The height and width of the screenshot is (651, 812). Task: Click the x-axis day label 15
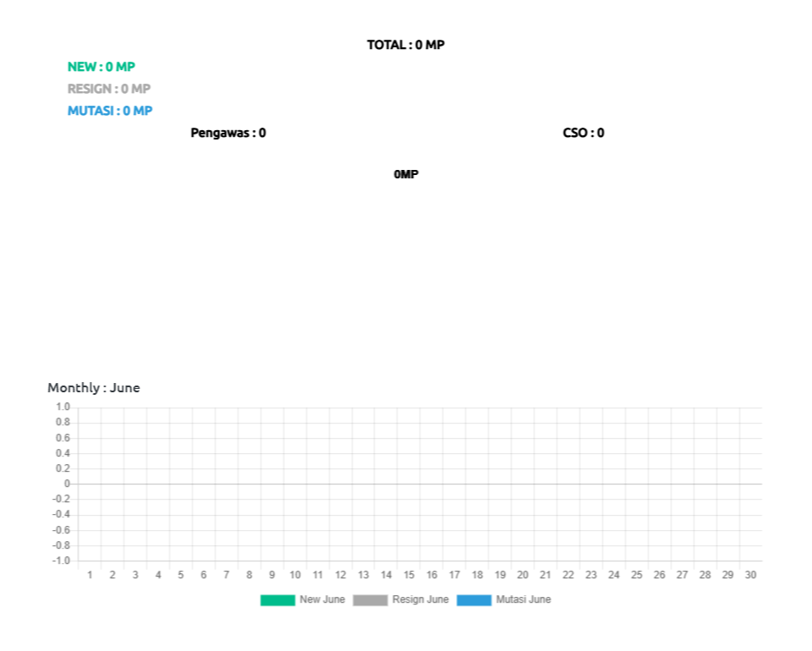click(409, 575)
